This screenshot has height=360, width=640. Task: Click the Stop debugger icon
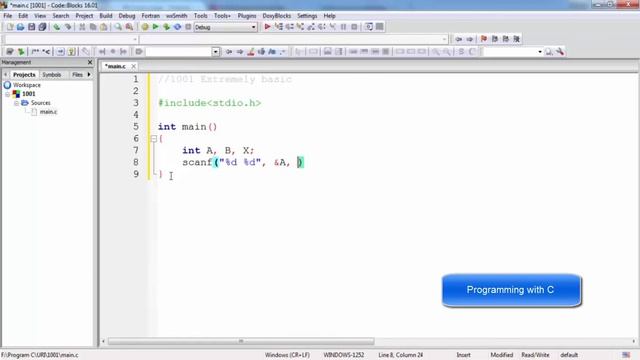point(354,27)
